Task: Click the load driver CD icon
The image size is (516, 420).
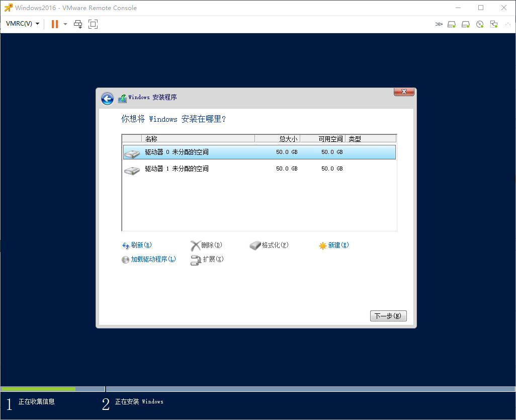Action: pyautogui.click(x=125, y=260)
